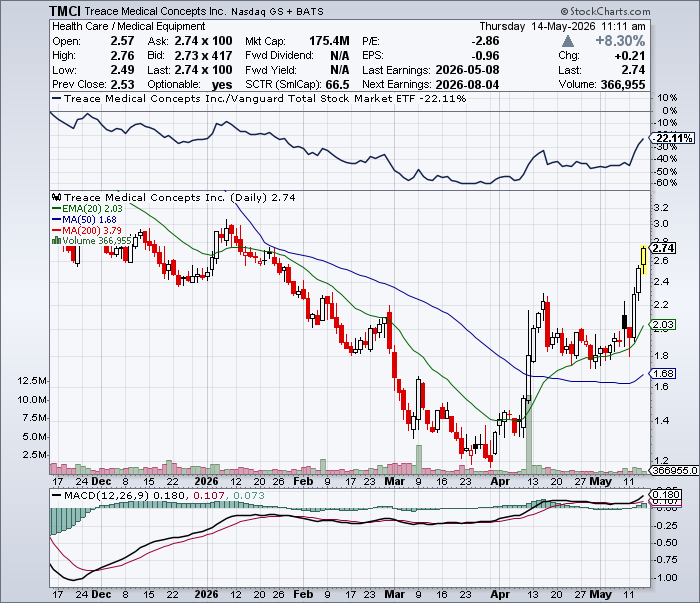Click the Thursday 14-May-2026 11:11 am timestamp
700x603 pixels.
pos(562,26)
